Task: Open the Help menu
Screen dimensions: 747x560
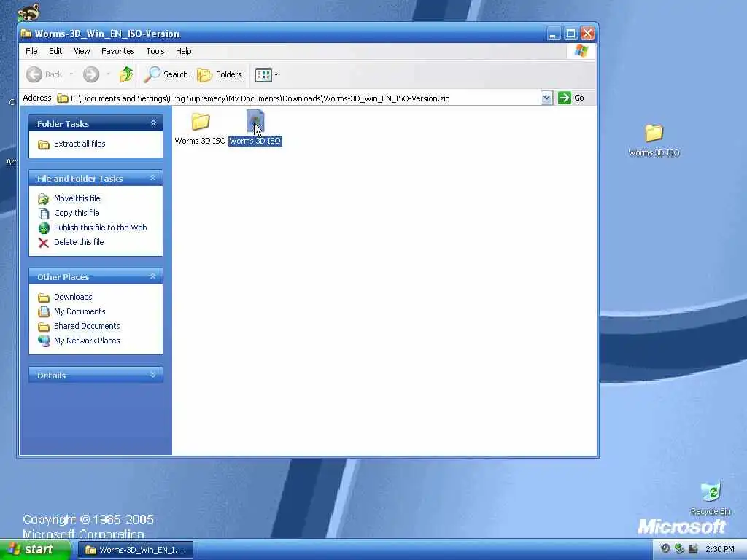Action: [183, 51]
